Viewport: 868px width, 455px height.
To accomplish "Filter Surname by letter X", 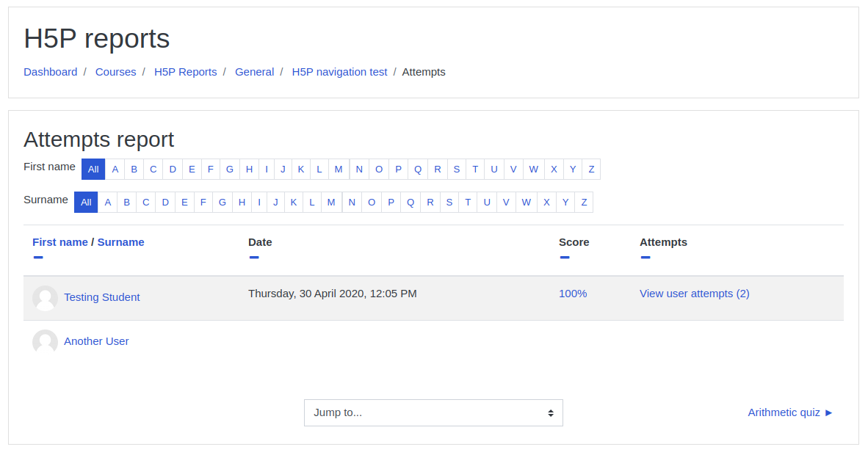I will tap(546, 203).
